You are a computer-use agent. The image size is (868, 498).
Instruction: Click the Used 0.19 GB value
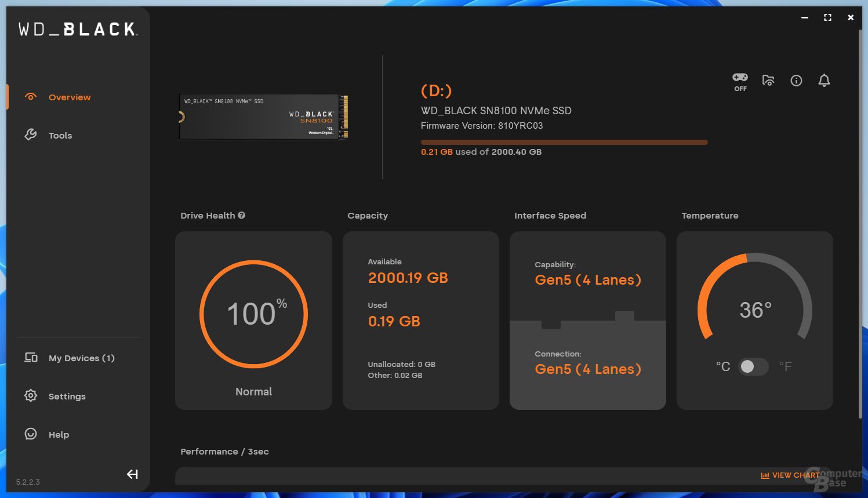394,322
